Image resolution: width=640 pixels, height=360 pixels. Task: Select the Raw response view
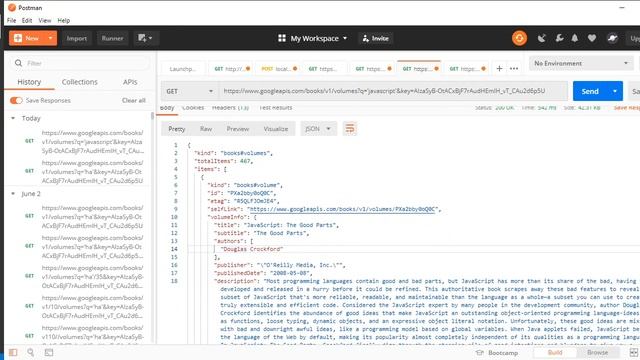tap(206, 129)
